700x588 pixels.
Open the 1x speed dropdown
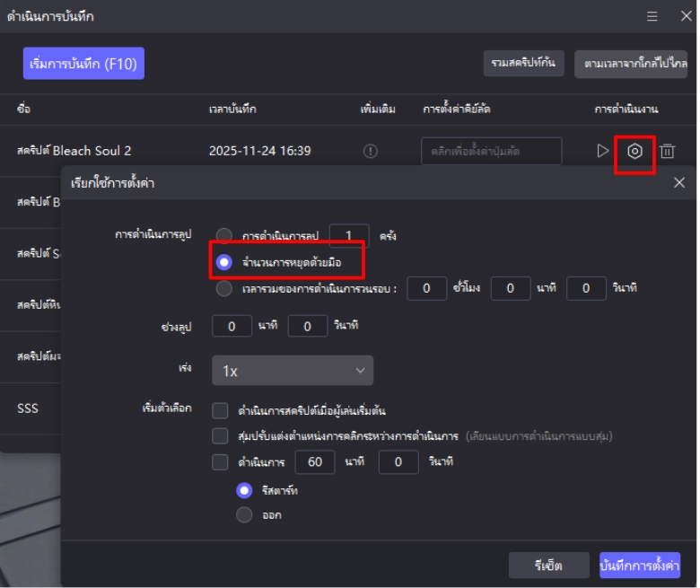pyautogui.click(x=293, y=370)
